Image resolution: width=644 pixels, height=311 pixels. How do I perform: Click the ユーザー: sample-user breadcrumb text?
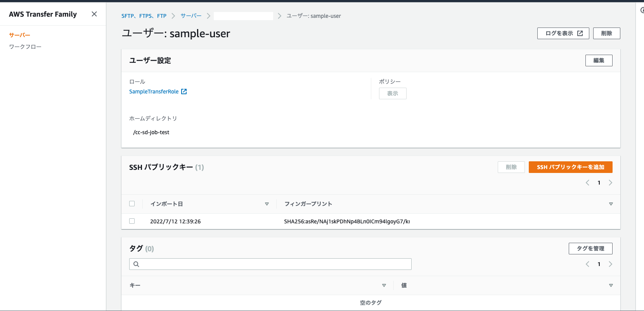coord(313,16)
